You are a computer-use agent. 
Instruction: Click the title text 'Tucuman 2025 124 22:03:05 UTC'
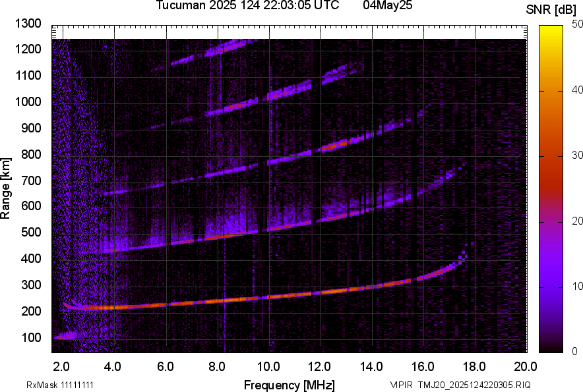point(247,5)
